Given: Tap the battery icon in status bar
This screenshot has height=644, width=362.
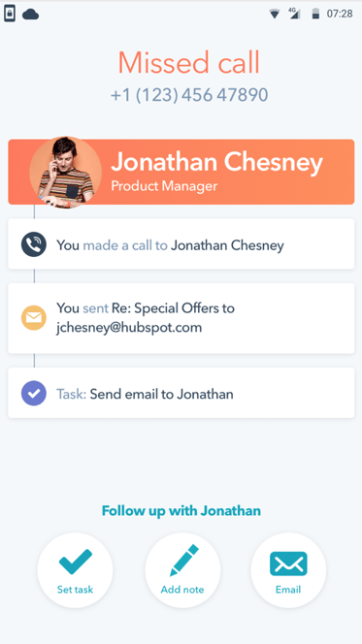Looking at the screenshot, I should pos(315,14).
